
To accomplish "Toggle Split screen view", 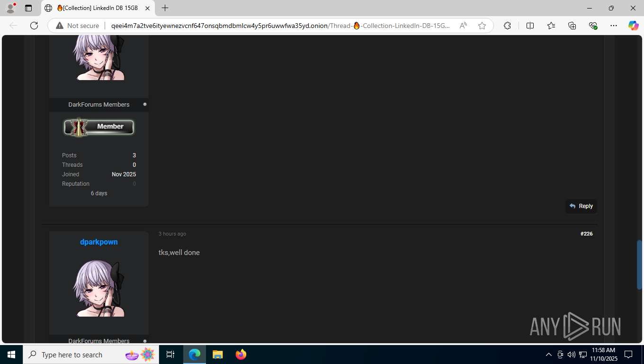I will point(530,26).
